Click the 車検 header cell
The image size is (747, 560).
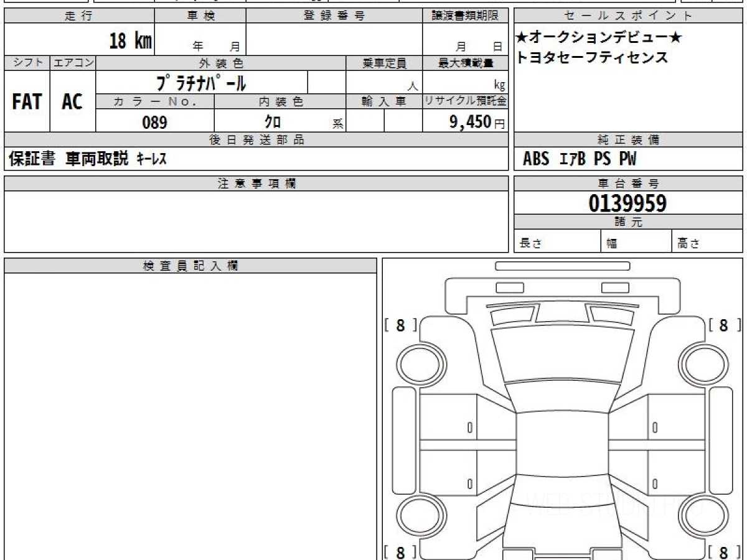point(200,16)
